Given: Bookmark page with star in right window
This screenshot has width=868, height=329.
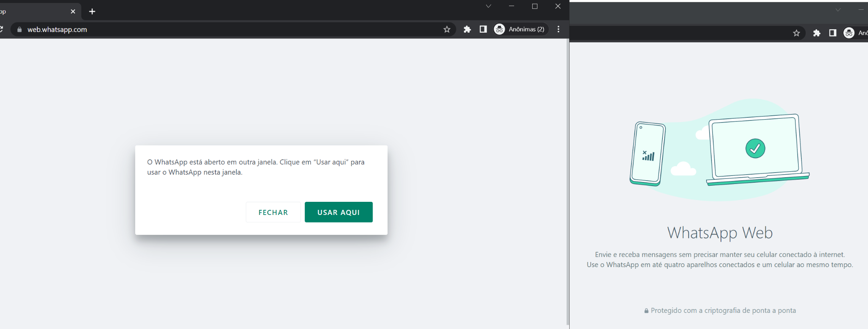Looking at the screenshot, I should click(796, 33).
